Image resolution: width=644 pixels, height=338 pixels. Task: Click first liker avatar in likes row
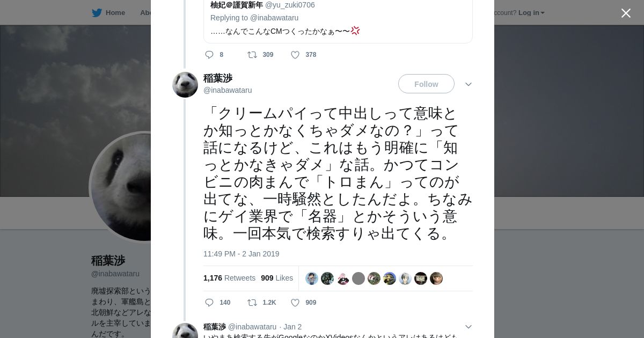[312, 278]
